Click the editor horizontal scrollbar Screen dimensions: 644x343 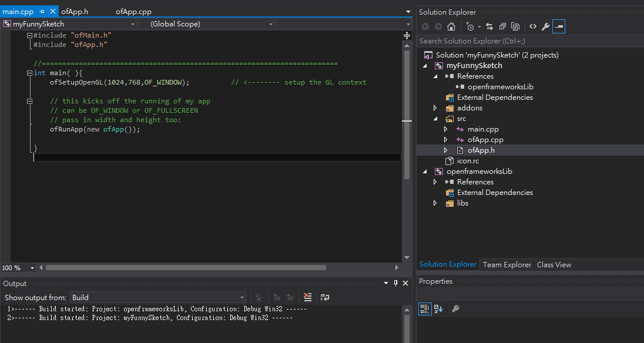pyautogui.click(x=186, y=268)
